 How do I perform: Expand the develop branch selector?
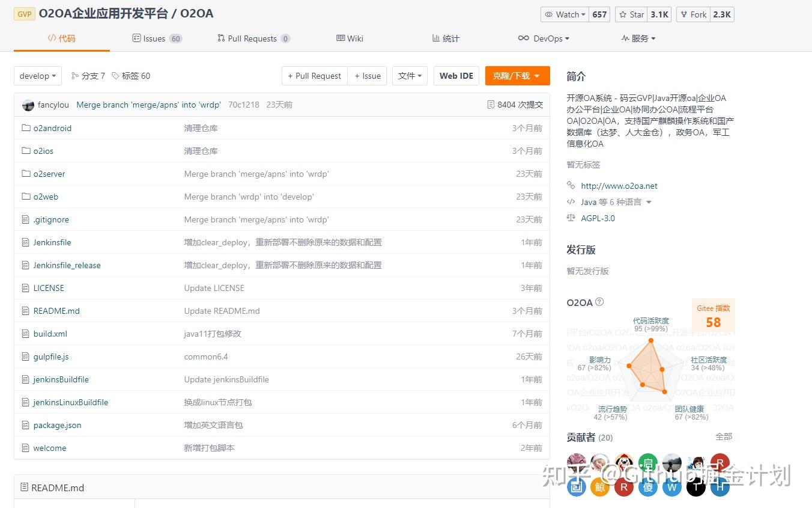(37, 76)
